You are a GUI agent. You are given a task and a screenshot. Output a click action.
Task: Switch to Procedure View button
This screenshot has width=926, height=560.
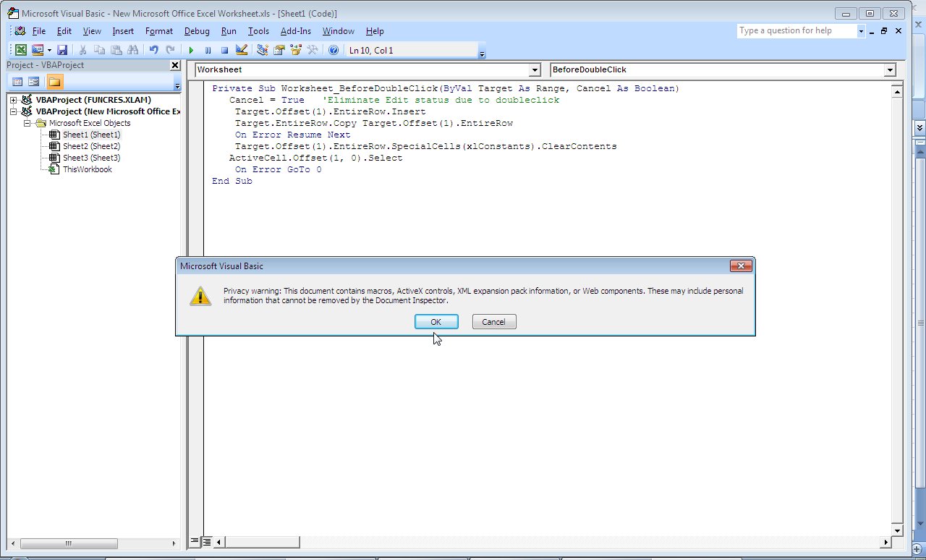coord(195,541)
